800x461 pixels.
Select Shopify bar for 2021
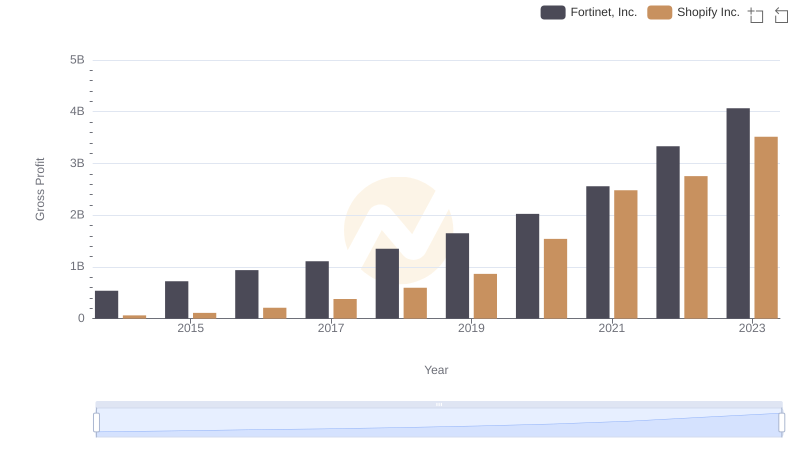click(x=626, y=254)
